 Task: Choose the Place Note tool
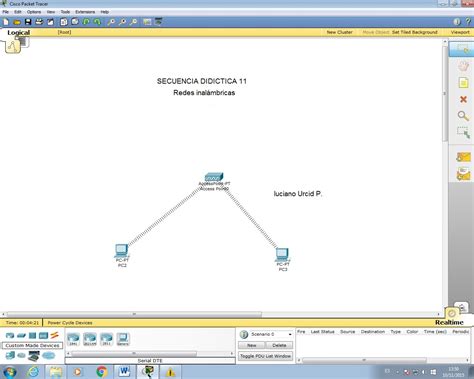(463, 82)
